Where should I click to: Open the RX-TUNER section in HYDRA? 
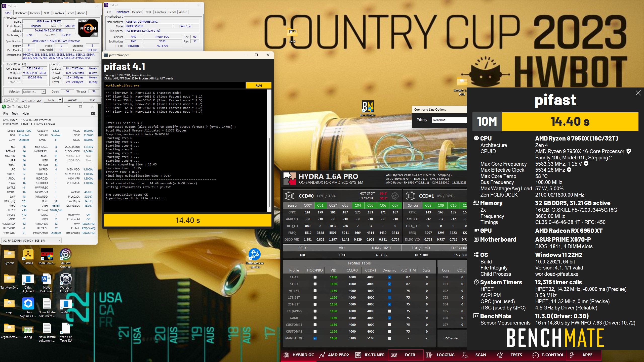(370, 355)
